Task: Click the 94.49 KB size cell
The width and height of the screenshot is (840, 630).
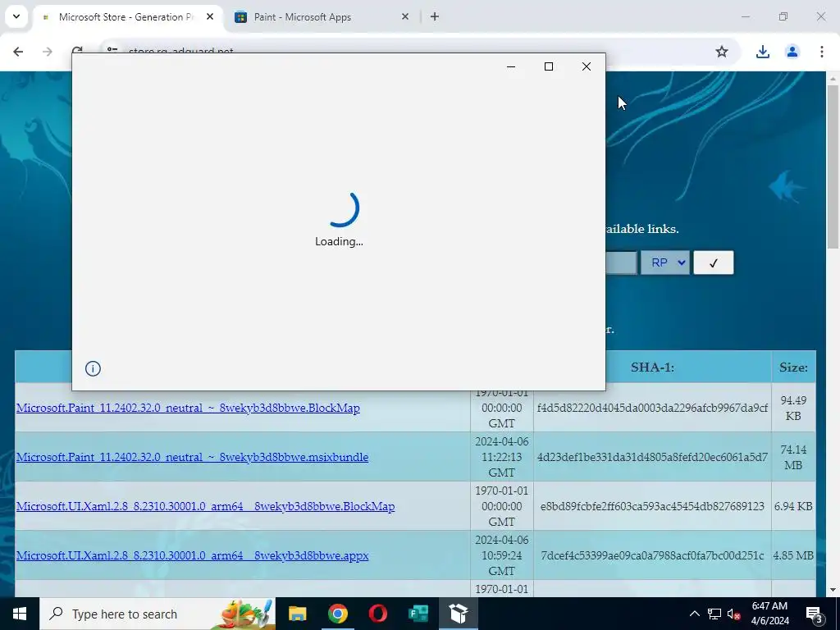Action: (793, 408)
